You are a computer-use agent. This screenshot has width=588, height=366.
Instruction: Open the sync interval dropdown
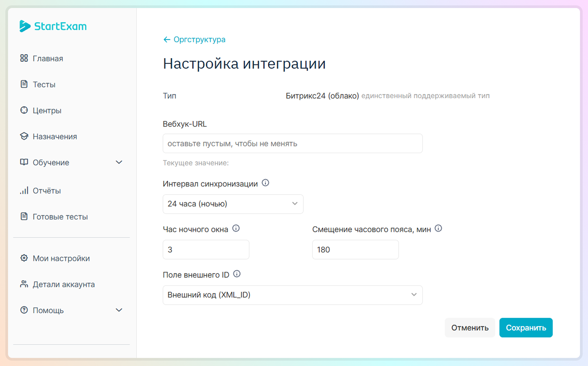point(233,204)
